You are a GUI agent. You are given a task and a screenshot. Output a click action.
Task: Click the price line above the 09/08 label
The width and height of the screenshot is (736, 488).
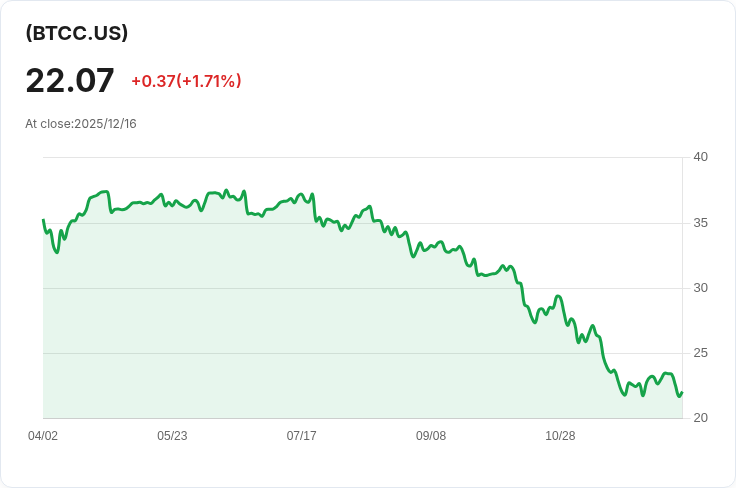pyautogui.click(x=431, y=246)
